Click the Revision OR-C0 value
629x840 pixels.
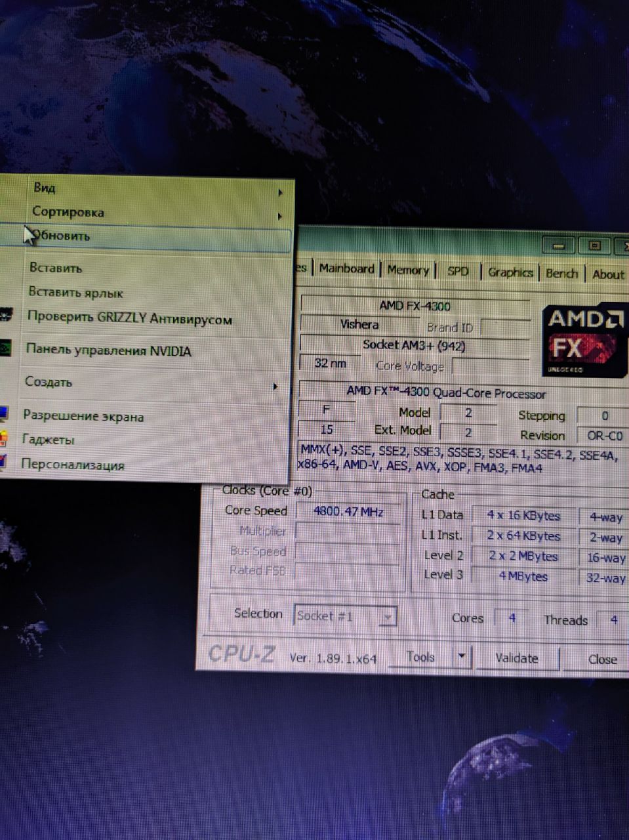point(603,436)
